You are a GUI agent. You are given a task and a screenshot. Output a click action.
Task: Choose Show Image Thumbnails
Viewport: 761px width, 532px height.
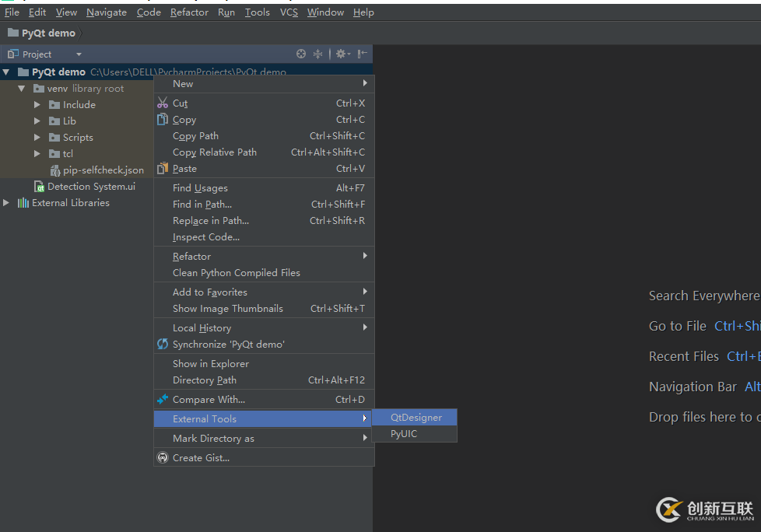pyautogui.click(x=264, y=309)
